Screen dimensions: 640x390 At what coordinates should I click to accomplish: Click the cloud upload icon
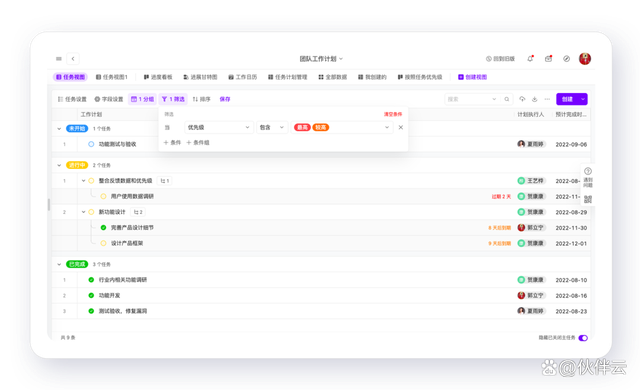click(522, 99)
